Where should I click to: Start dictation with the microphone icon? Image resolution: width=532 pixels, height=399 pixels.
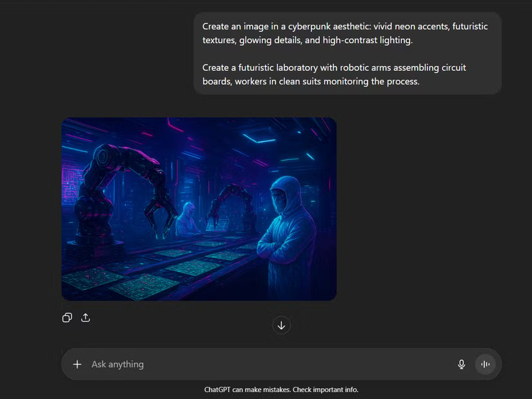point(461,364)
